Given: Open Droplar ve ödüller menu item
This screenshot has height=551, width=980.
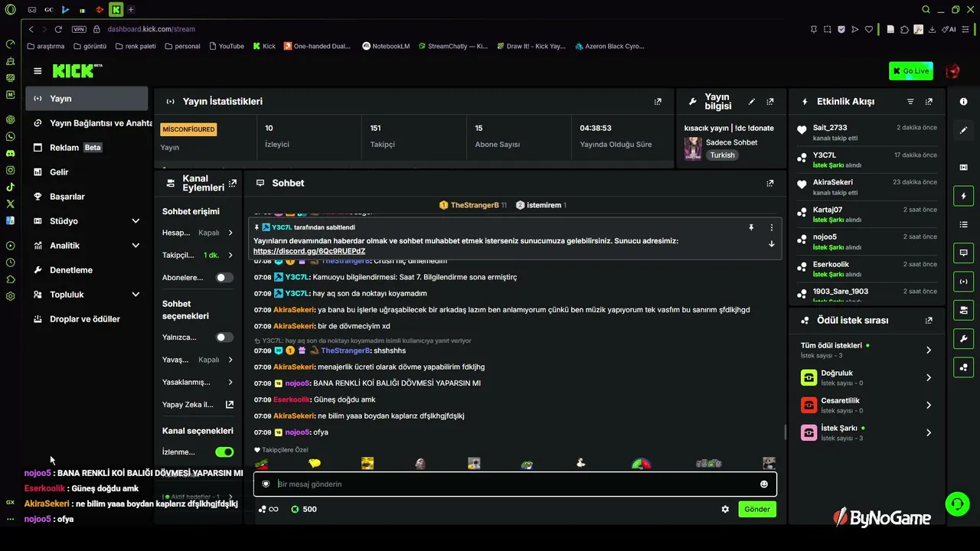Looking at the screenshot, I should tap(87, 319).
